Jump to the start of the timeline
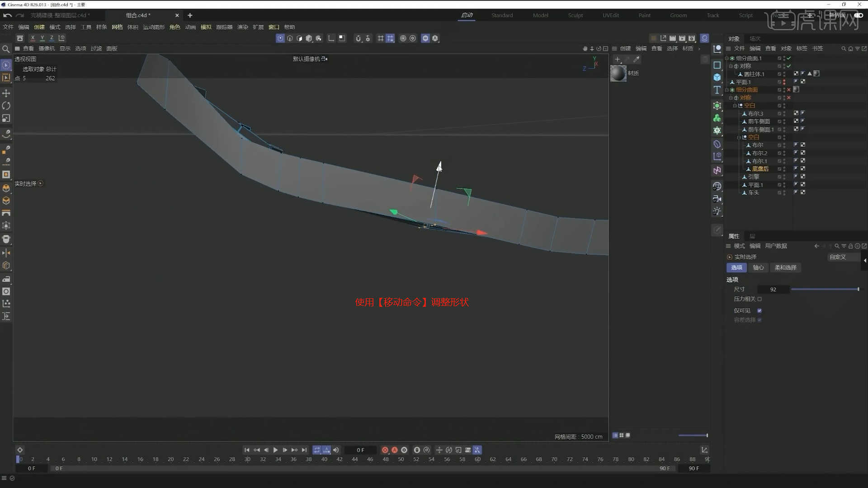This screenshot has width=868, height=488. [247, 450]
